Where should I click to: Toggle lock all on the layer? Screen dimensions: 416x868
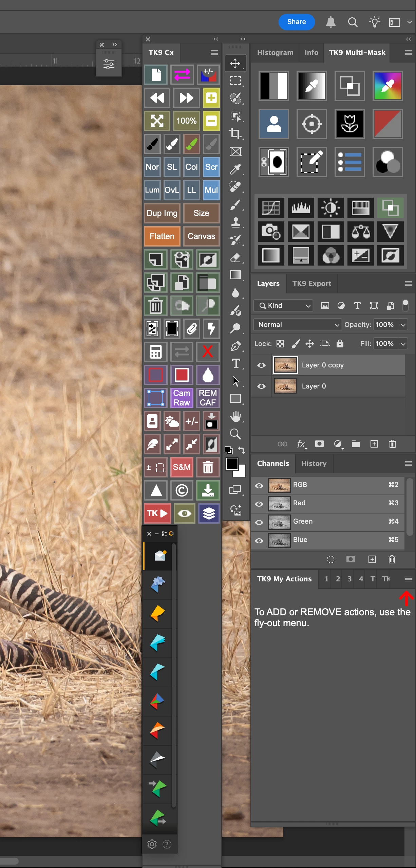[340, 343]
